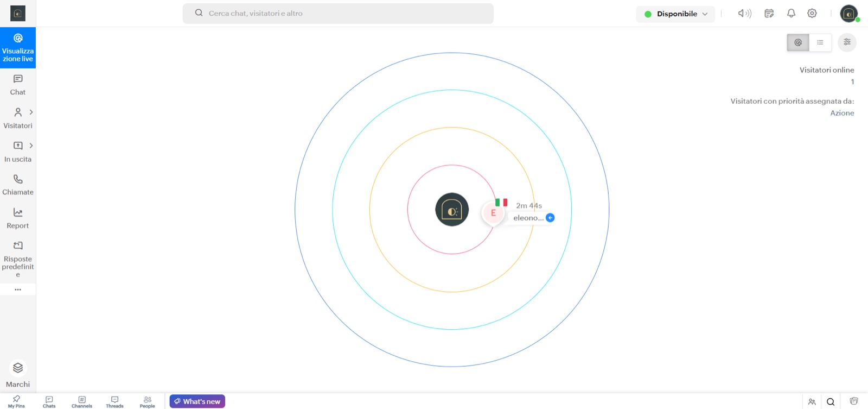Open the Visualizzazione live section

(18, 48)
